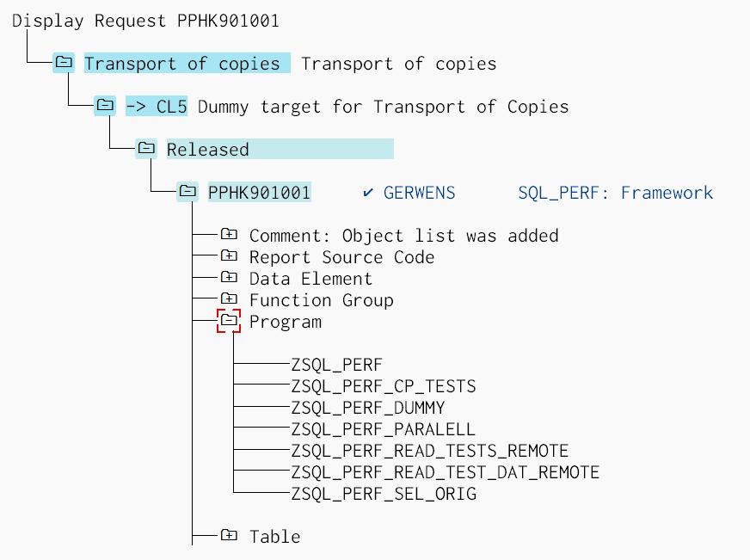Screen dimensions: 750x560
Task: Collapse the Released folder node
Action: (x=146, y=148)
